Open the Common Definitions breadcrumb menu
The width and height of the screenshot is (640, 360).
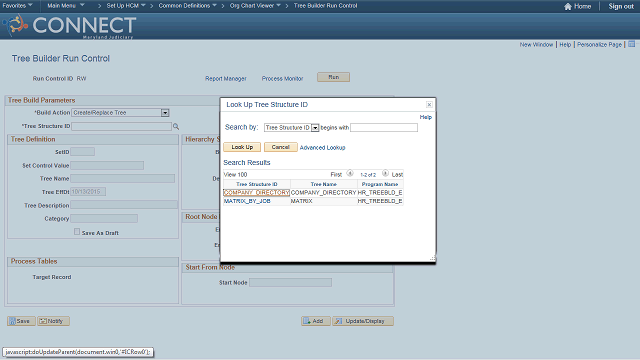click(x=187, y=6)
